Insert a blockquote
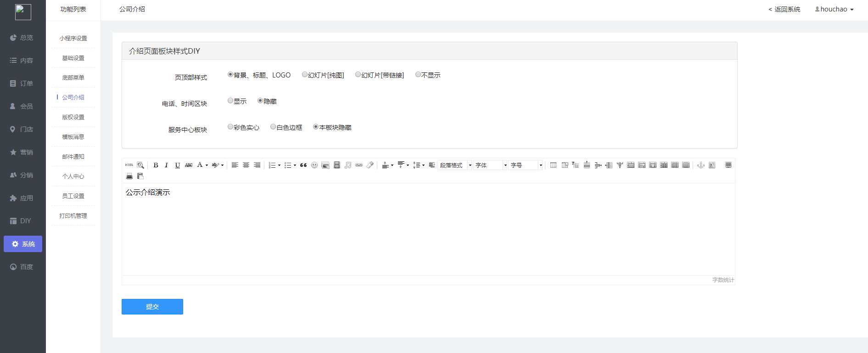The height and width of the screenshot is (353, 868). tap(303, 165)
